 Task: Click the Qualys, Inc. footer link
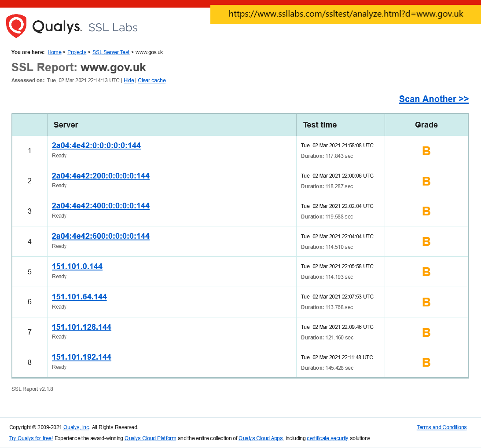coord(77,427)
